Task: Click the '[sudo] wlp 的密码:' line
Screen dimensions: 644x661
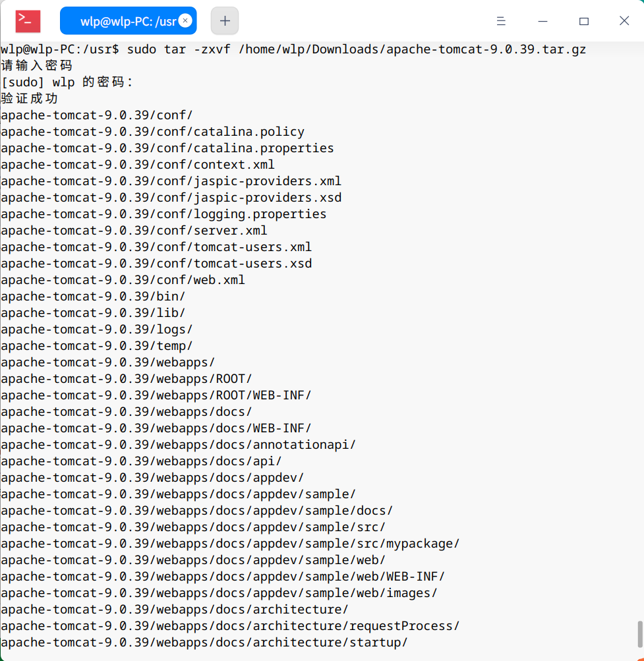Action: tap(67, 82)
